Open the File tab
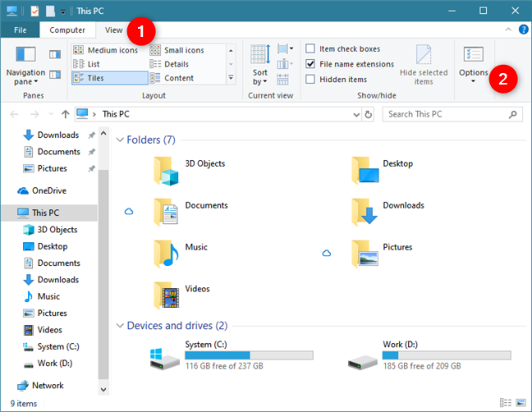The height and width of the screenshot is (412, 532). 21,30
